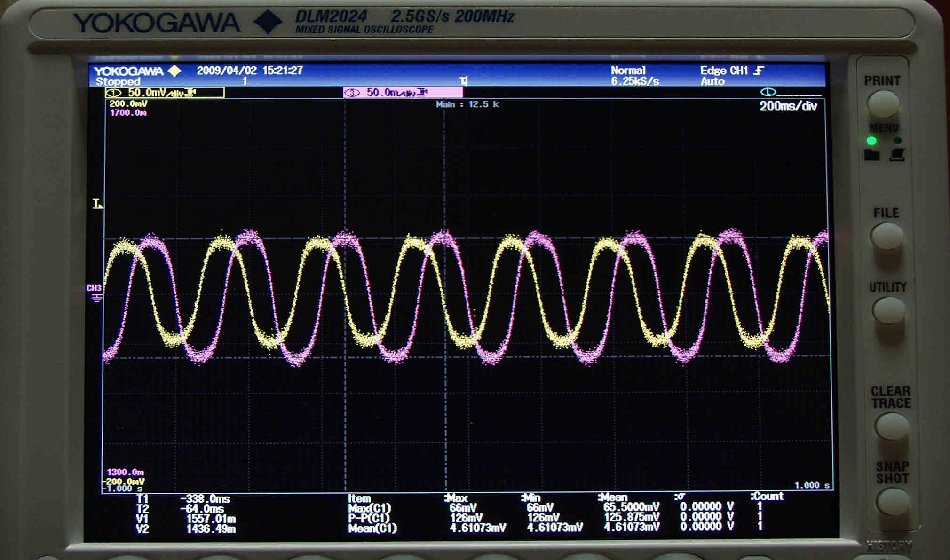Click the printer icon under MENU
The image size is (950, 560).
(897, 155)
